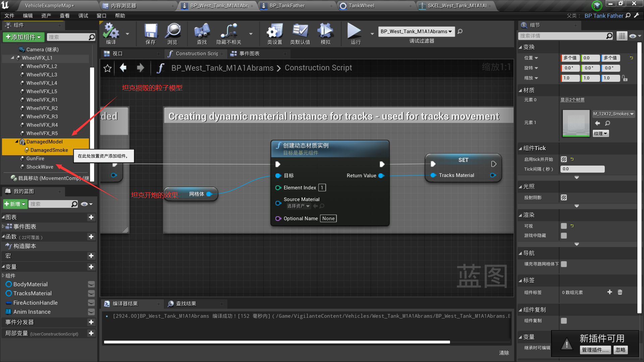Open the BP_West_Tank_M1A1Abrams debug filter dropdown
The height and width of the screenshot is (362, 644).
coord(416,32)
